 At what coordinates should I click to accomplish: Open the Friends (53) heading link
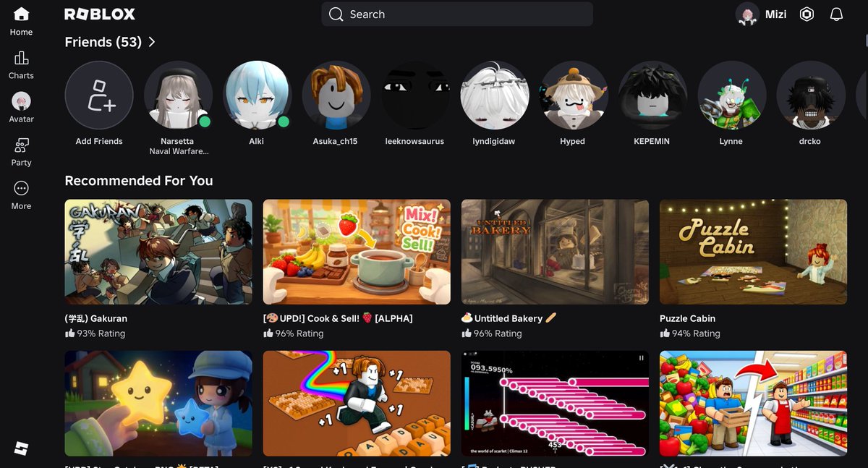pos(103,42)
